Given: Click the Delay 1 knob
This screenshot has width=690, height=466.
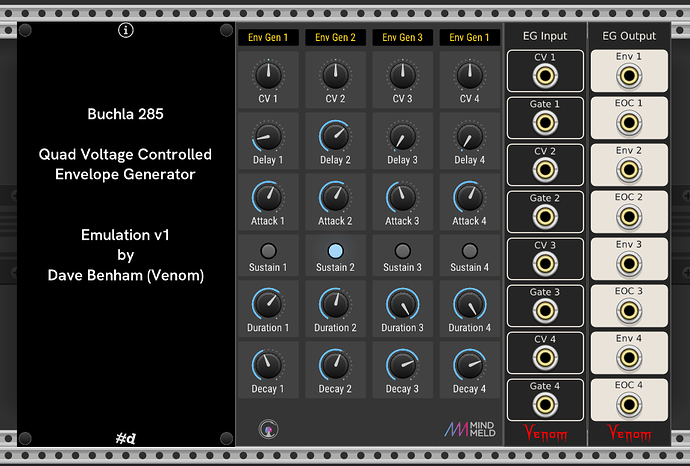Looking at the screenshot, I should coord(268,136).
